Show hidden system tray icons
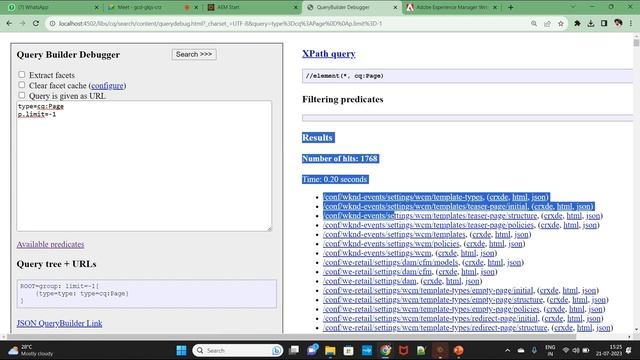The height and width of the screenshot is (360, 640). [507, 351]
